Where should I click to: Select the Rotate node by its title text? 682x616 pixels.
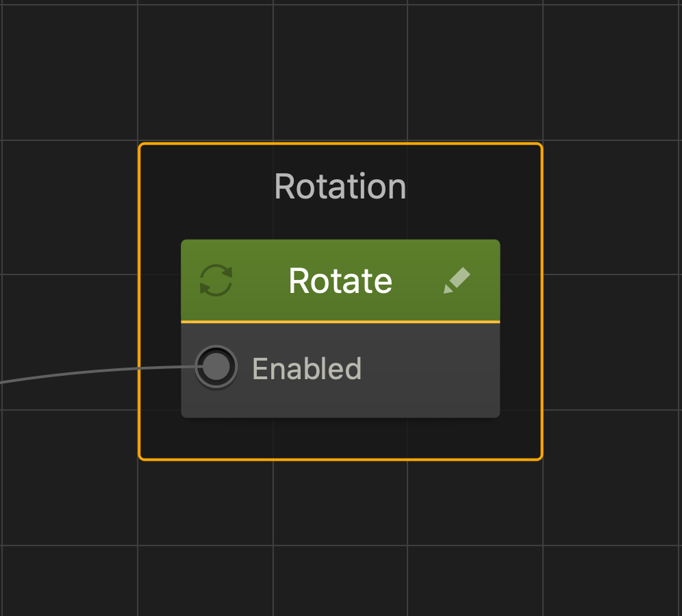[340, 281]
